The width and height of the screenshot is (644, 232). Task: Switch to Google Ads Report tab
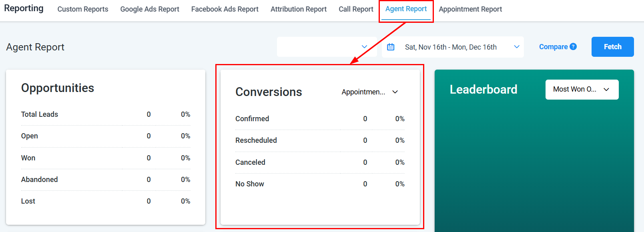pos(150,9)
